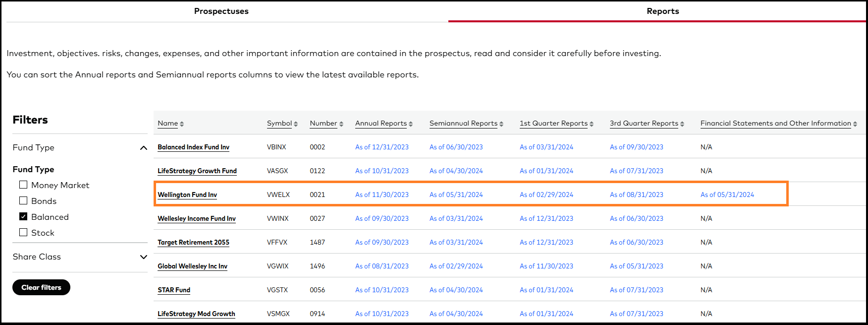Open Wellington Financial Statements As of 05/31/2024
This screenshot has width=868, height=325.
[x=727, y=195]
